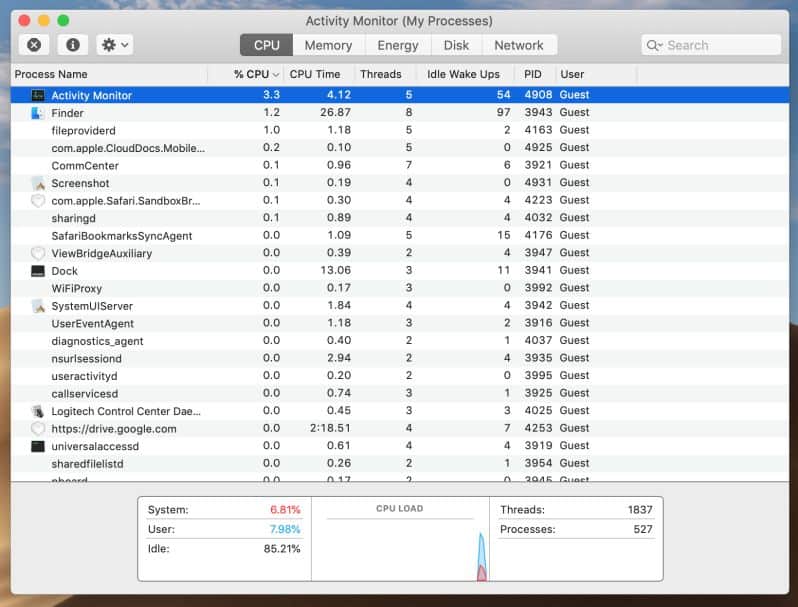Click the SystemUIServer process icon

(38, 306)
